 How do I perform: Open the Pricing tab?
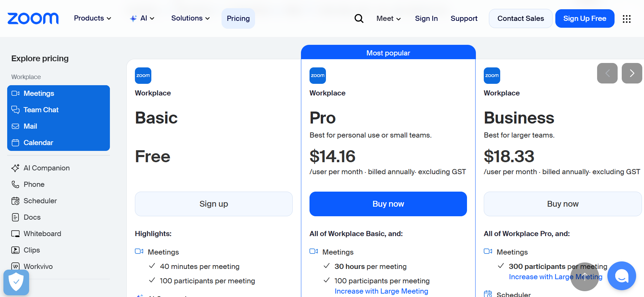coord(238,18)
